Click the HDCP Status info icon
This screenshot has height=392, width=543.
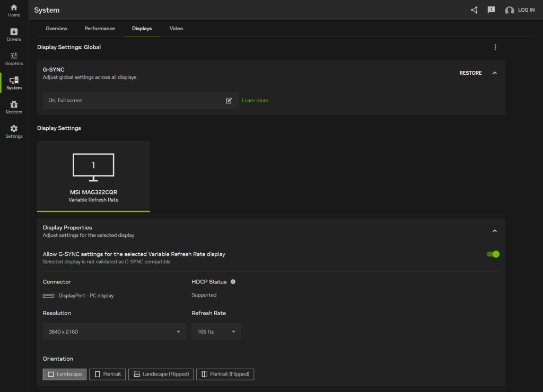[233, 282]
